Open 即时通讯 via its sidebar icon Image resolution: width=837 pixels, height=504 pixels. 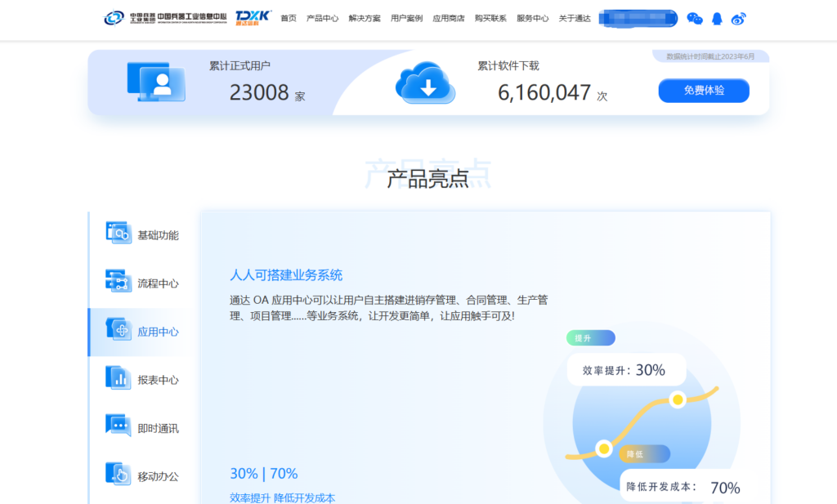click(119, 426)
